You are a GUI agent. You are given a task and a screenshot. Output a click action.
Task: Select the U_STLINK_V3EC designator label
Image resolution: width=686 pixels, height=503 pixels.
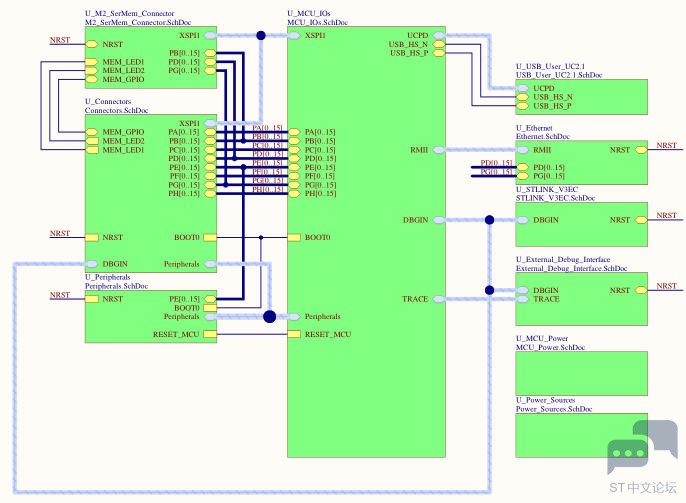[547, 189]
